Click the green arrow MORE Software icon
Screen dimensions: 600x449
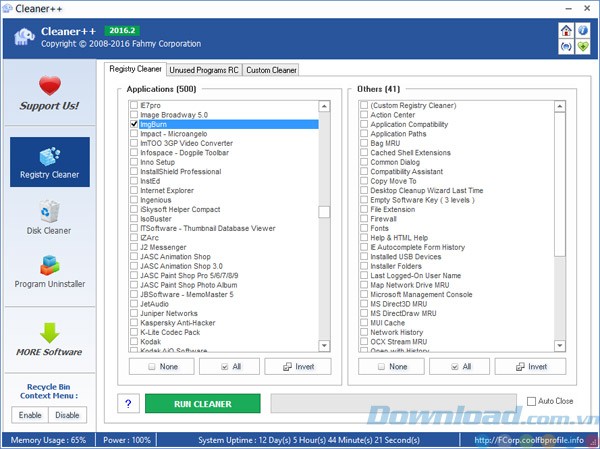point(49,339)
